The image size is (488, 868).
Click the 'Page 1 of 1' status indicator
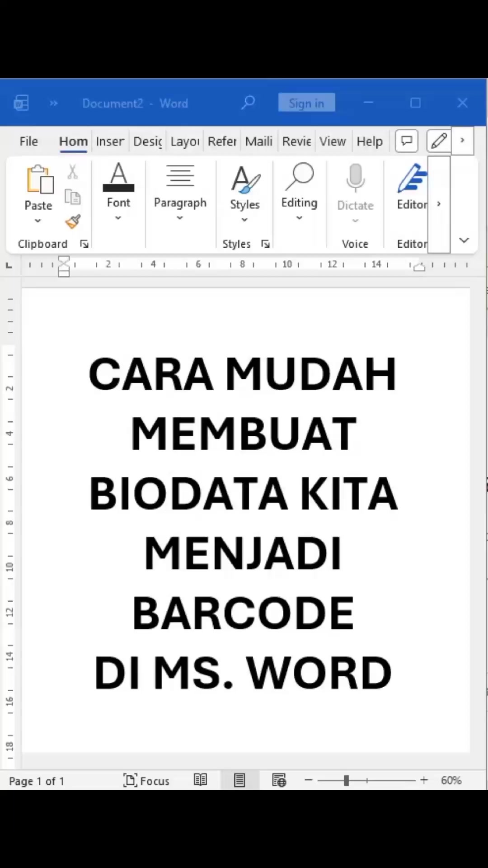coord(37,781)
